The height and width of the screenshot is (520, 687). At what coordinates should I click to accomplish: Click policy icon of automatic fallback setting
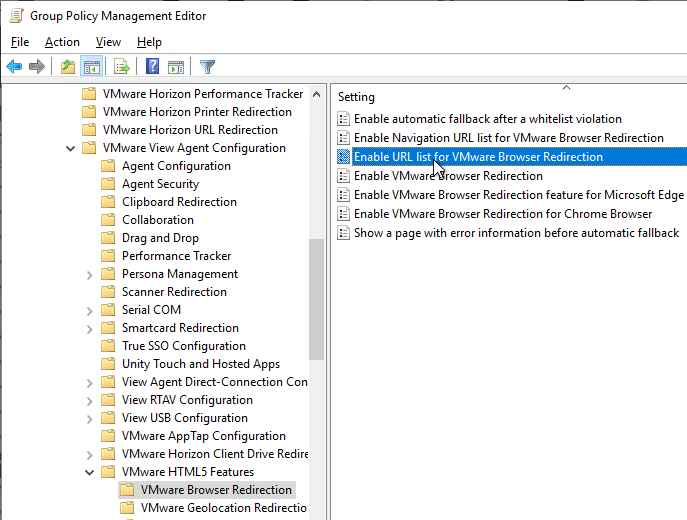click(344, 119)
